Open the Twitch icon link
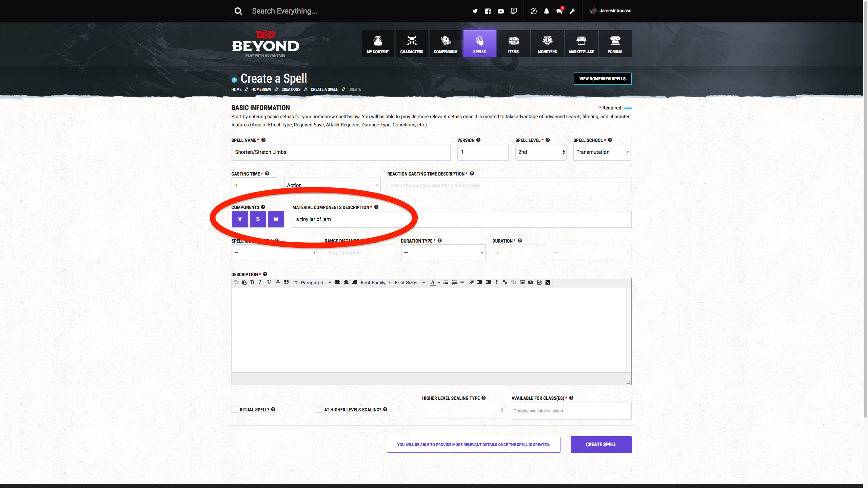Screen dimensions: 868x488 point(514,11)
